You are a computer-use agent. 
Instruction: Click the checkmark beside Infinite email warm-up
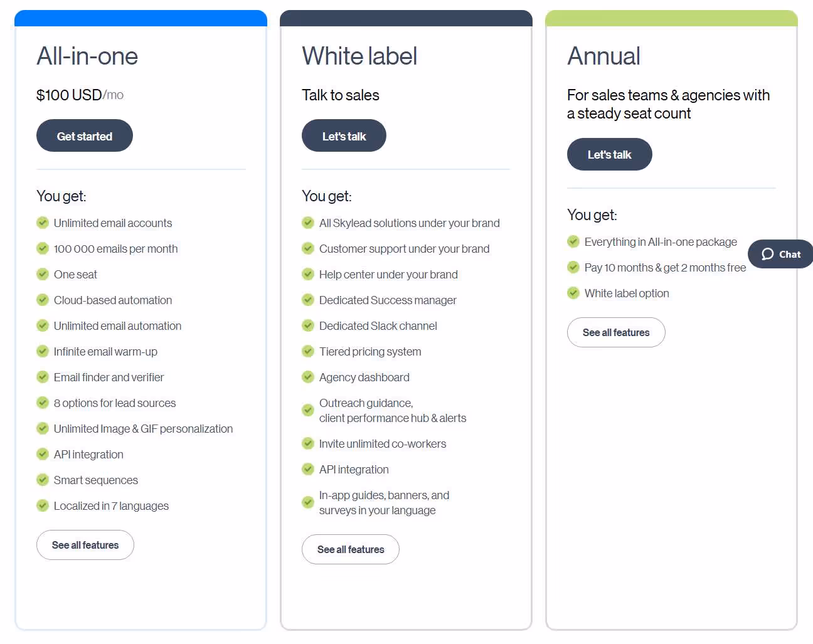43,351
